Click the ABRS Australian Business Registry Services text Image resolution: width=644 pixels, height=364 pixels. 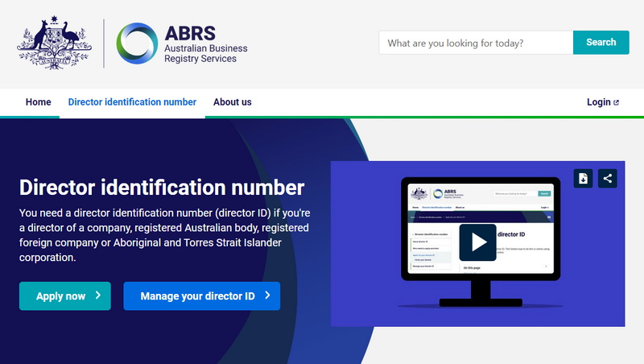pos(206,44)
